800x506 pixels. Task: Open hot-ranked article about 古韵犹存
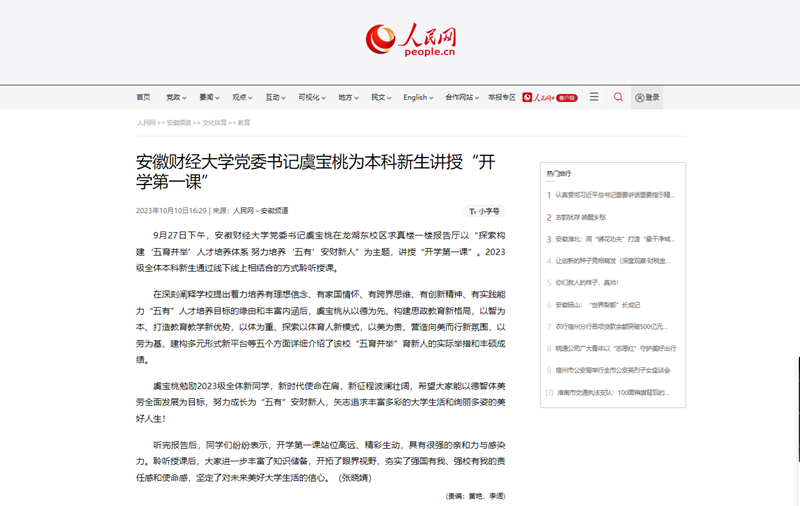click(x=581, y=216)
